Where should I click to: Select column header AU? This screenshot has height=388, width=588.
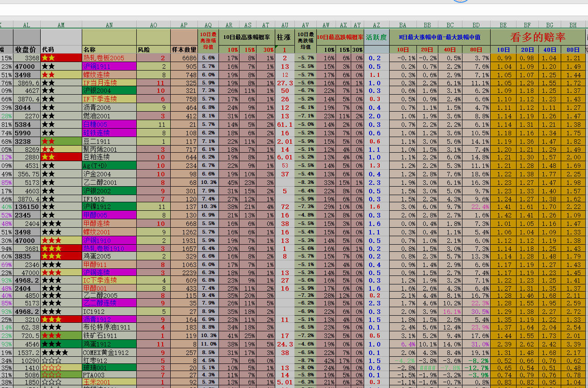(x=285, y=25)
